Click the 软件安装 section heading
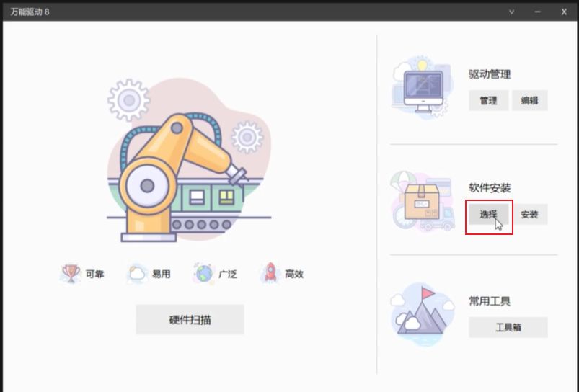 490,188
